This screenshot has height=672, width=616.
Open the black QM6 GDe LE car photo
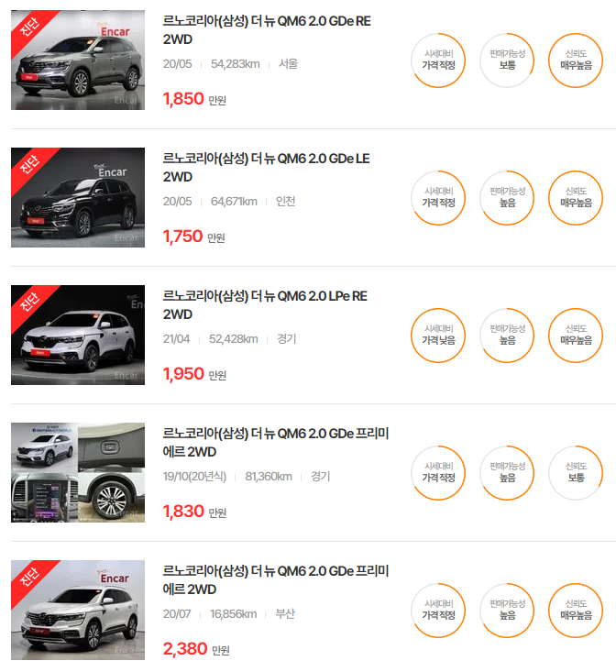tap(78, 198)
